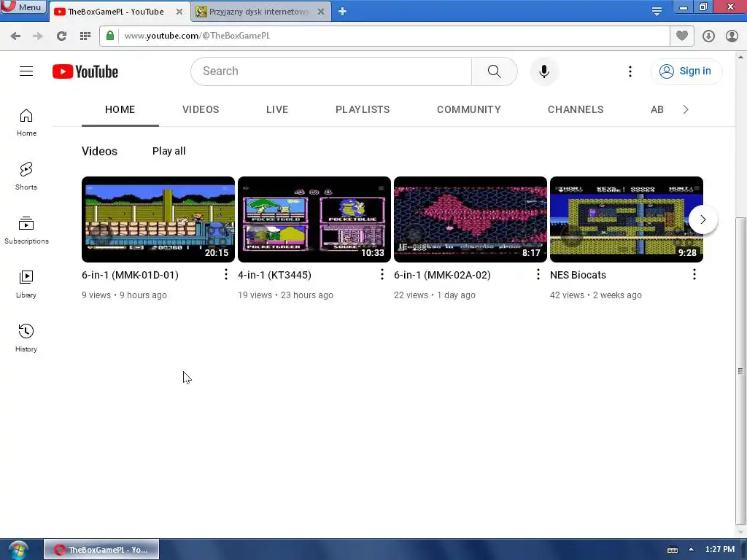Screen dimensions: 747x560
Task: Add page to bookmarks heart icon
Action: point(682,36)
